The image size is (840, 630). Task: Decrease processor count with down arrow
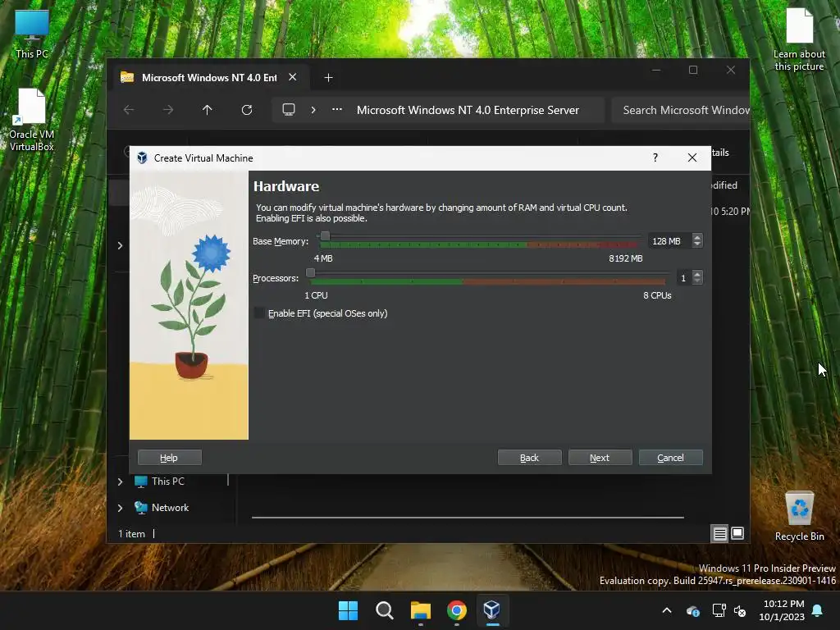click(x=697, y=281)
